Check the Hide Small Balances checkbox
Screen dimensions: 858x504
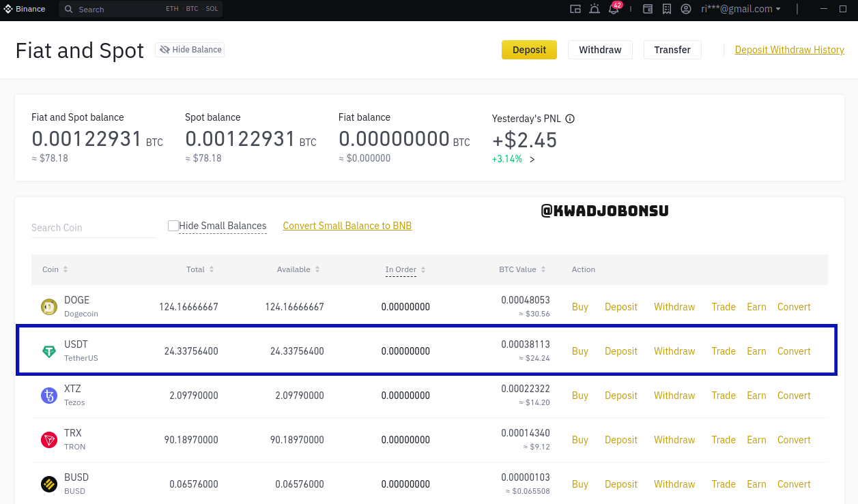coord(173,226)
